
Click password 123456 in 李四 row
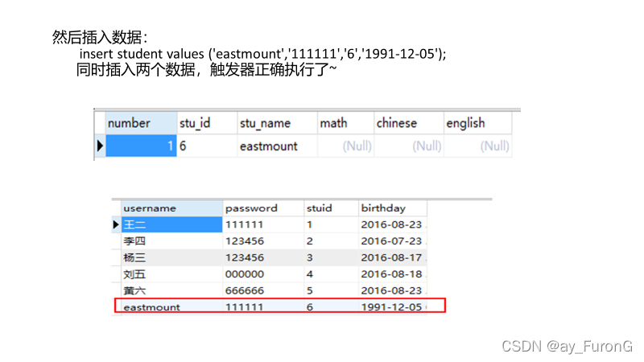[263, 241]
